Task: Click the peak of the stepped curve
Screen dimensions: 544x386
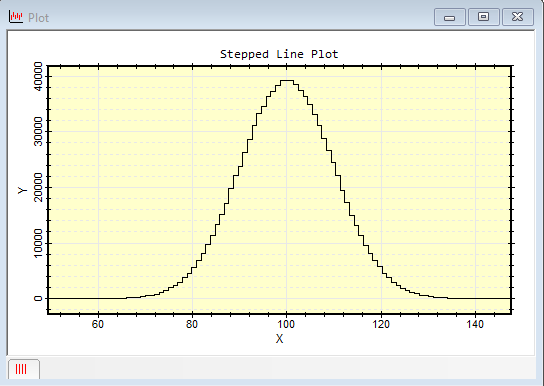Action: coord(287,80)
